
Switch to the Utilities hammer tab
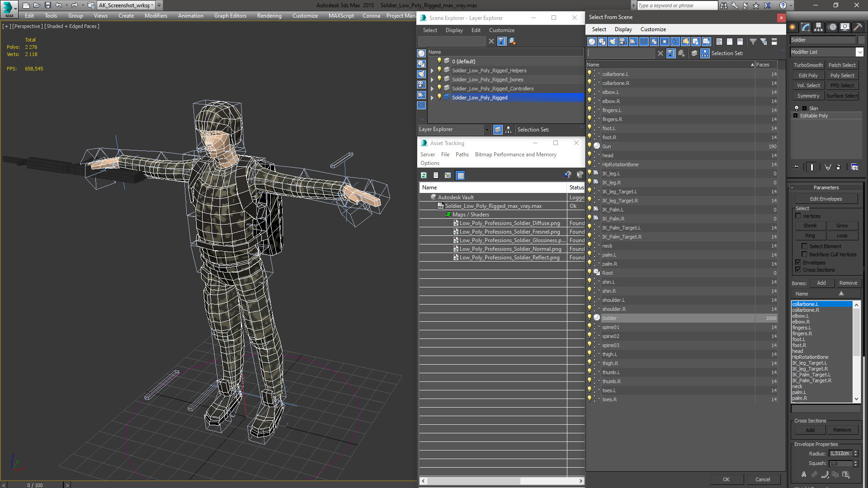point(858,27)
